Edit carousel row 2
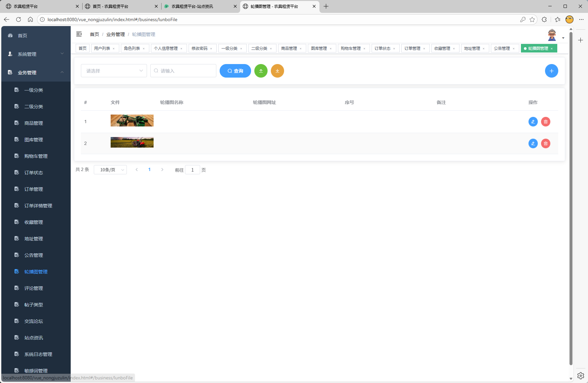The height and width of the screenshot is (383, 588). point(533,144)
